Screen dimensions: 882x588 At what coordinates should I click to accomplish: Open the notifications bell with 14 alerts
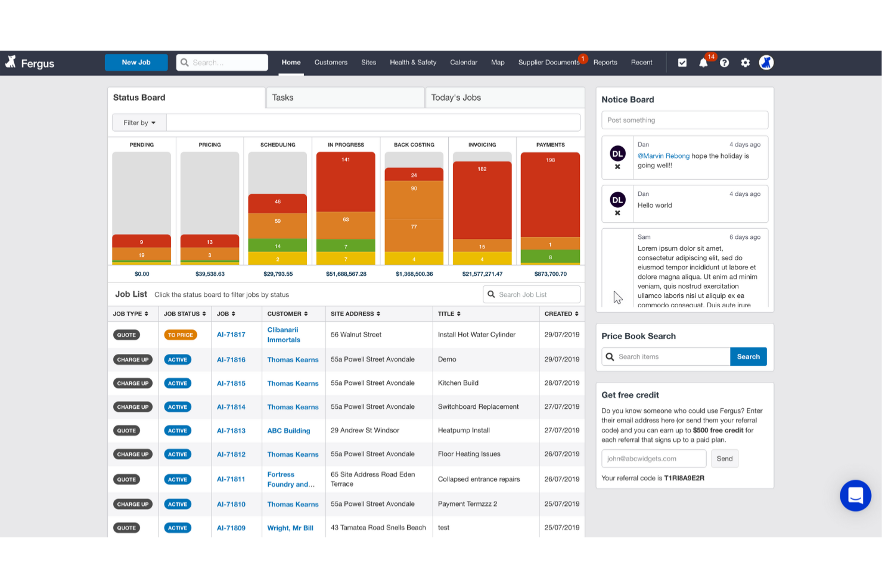[703, 62]
